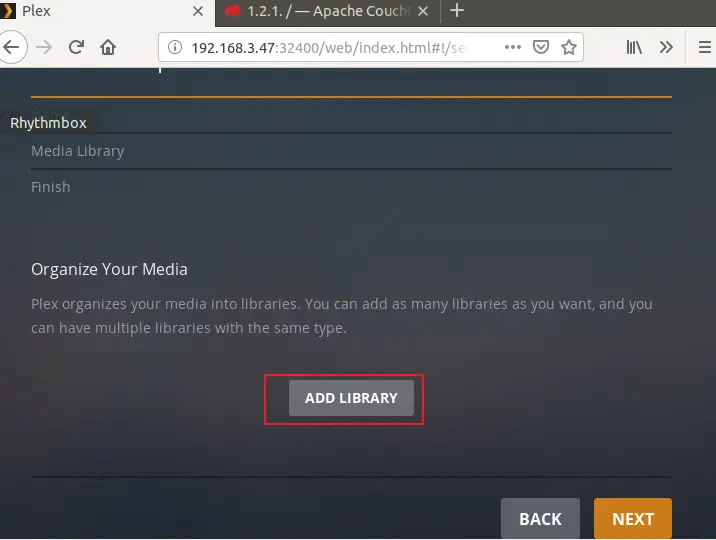Go to the NEXT setup step
The image size is (716, 540).
pos(632,519)
